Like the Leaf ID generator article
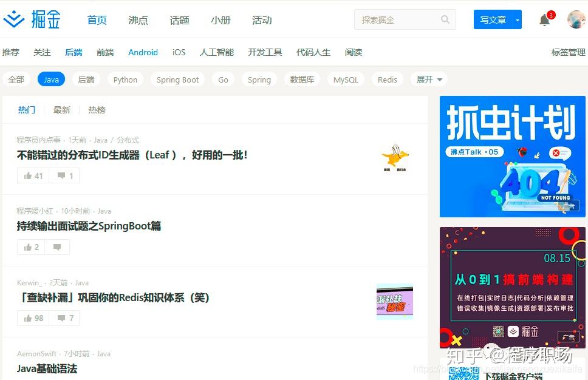 (33, 176)
